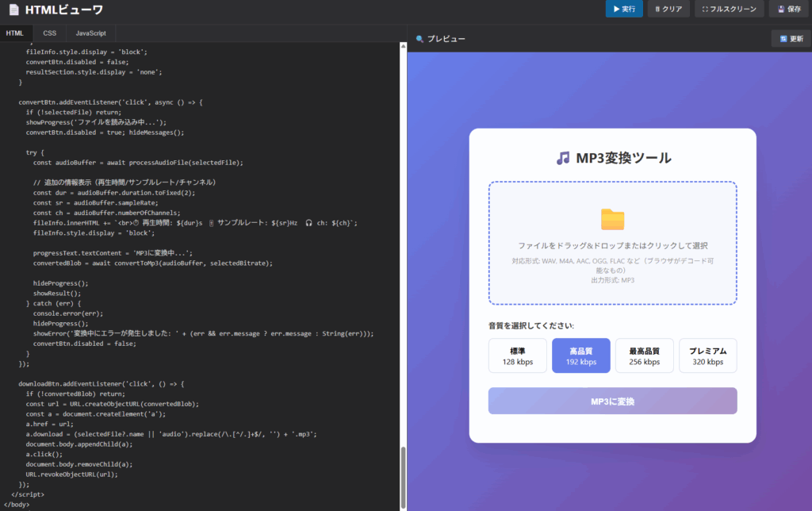Viewport: 812px width, 511px height.
Task: Open the JavaScript tab
Action: tap(91, 33)
